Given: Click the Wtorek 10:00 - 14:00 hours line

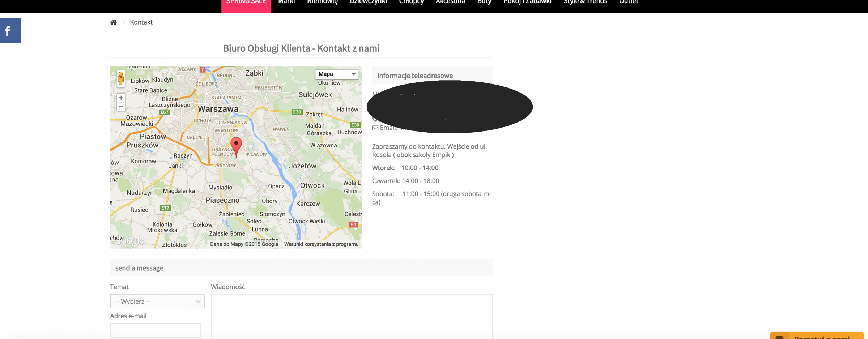Looking at the screenshot, I should point(405,168).
